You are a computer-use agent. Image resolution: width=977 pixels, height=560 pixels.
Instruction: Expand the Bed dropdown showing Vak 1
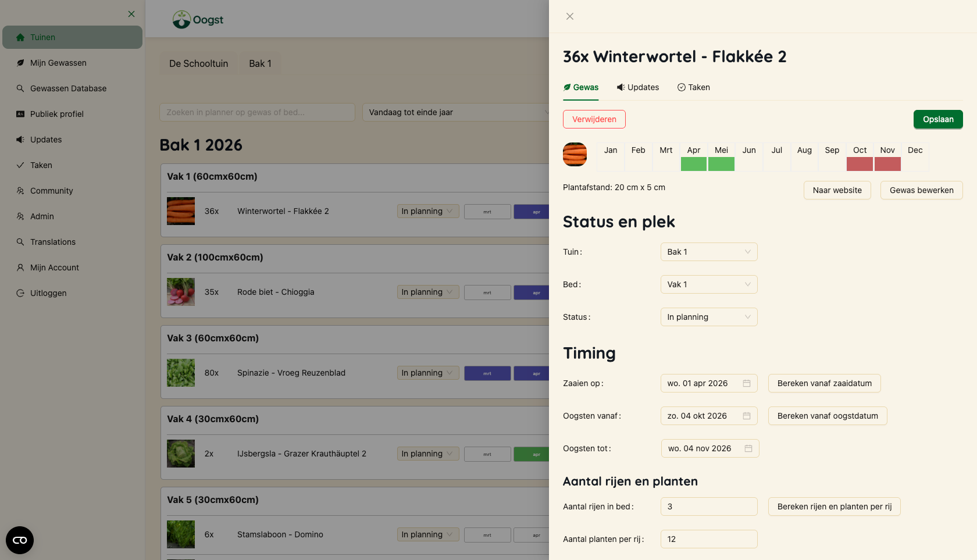point(709,284)
